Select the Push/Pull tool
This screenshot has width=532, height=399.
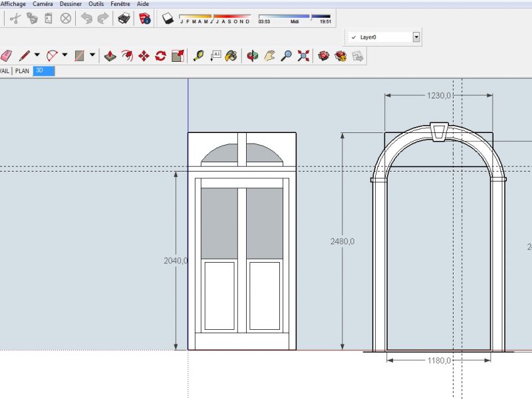click(x=110, y=56)
